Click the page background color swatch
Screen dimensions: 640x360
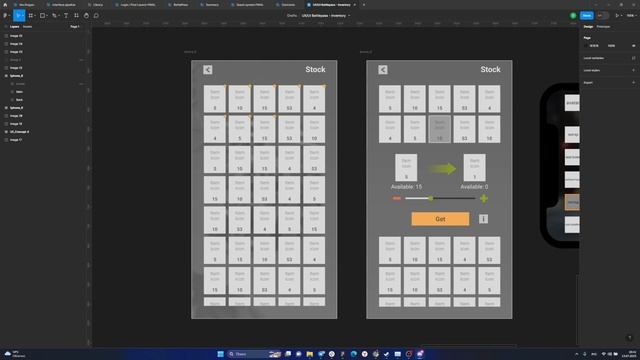(586, 46)
